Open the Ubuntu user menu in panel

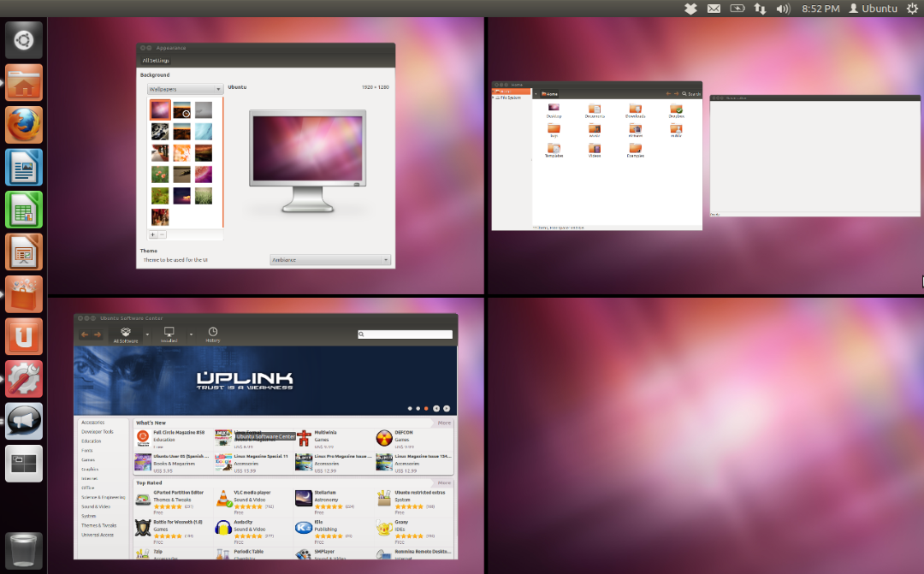tap(873, 9)
